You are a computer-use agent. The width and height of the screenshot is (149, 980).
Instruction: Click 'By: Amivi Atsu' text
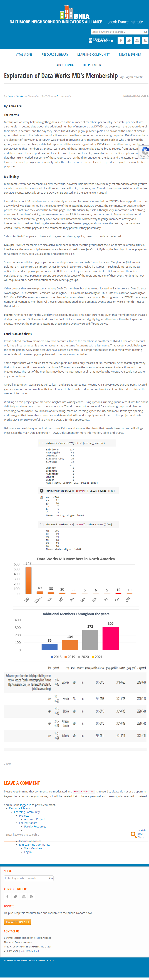(13, 106)
